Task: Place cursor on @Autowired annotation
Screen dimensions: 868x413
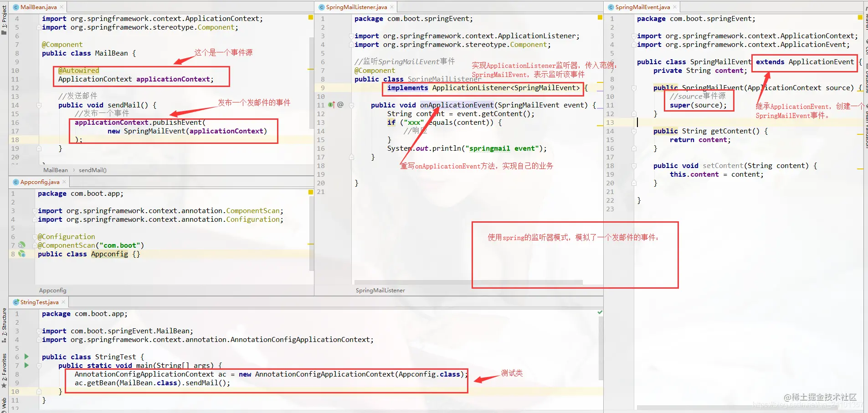Action: pyautogui.click(x=78, y=71)
